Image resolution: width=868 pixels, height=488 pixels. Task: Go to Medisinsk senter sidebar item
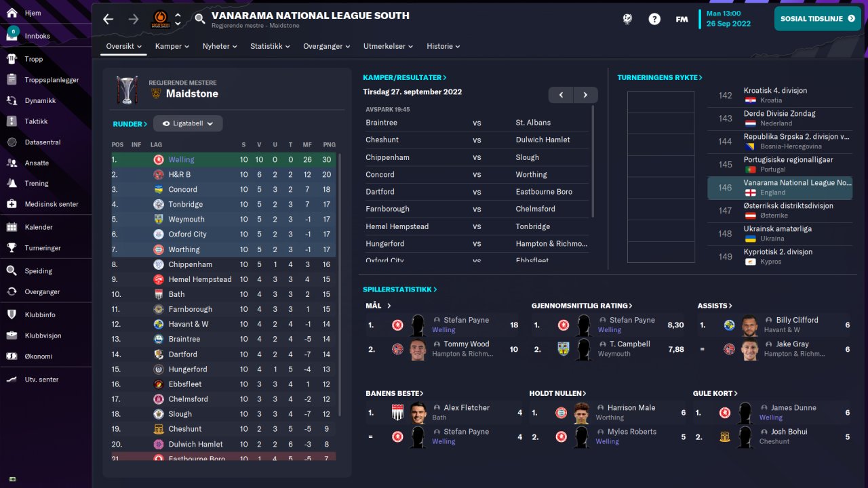pyautogui.click(x=51, y=204)
